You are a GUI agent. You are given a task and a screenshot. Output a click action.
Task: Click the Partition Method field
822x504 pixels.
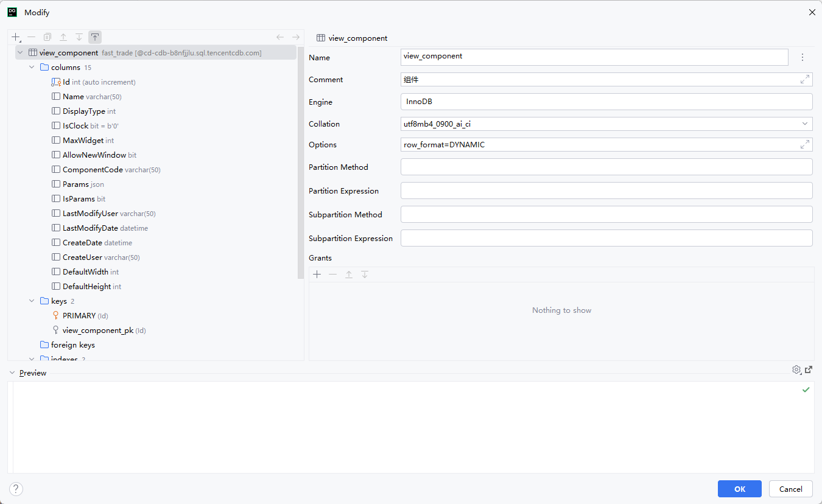[x=606, y=167]
